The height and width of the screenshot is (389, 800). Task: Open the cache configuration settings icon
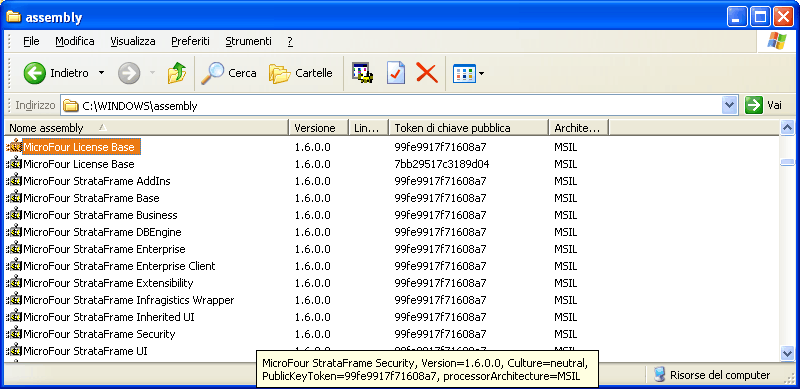[362, 73]
